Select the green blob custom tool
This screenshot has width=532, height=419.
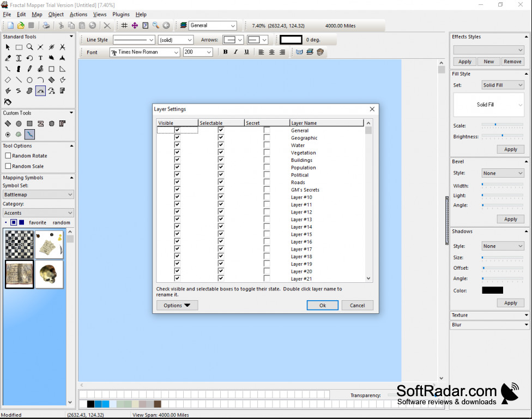point(19,135)
